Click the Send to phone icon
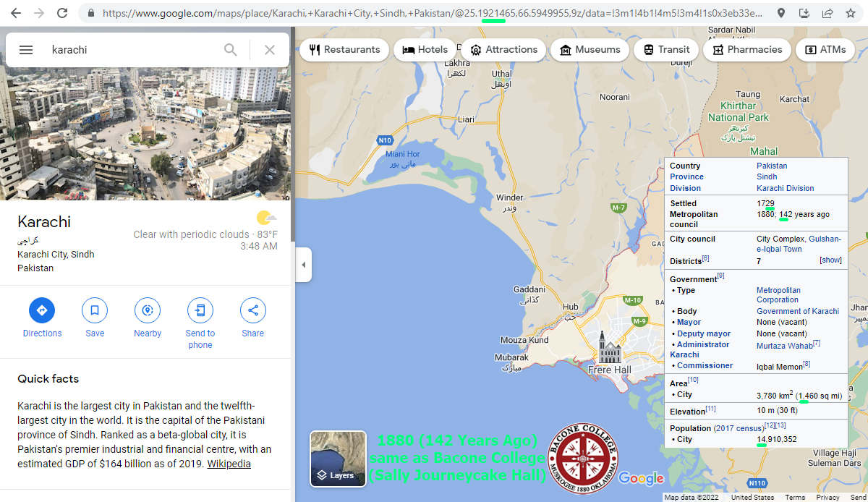The image size is (868, 502). click(x=200, y=310)
